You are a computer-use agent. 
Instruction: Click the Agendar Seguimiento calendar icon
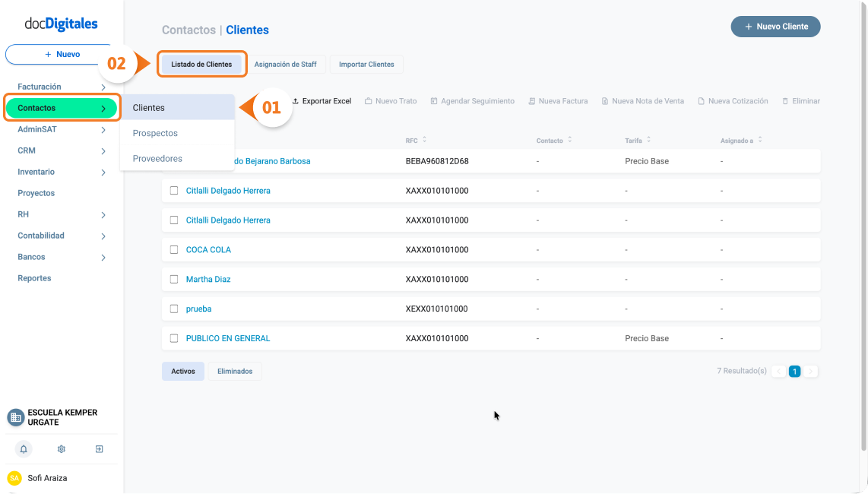click(434, 101)
